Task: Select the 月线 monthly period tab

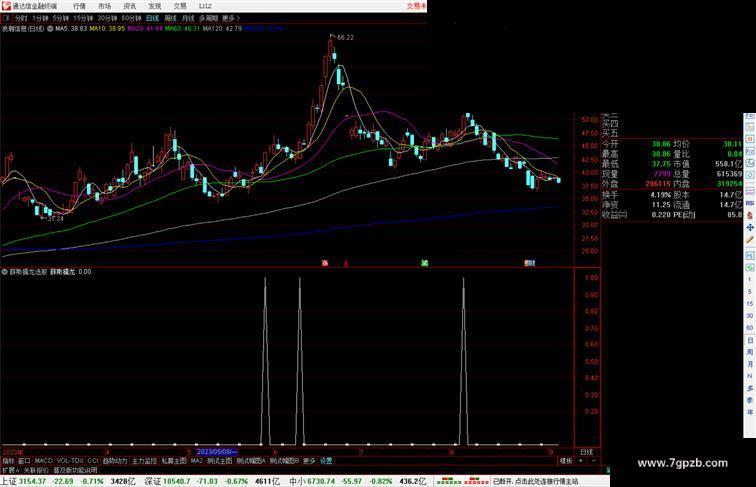Action: 188,18
